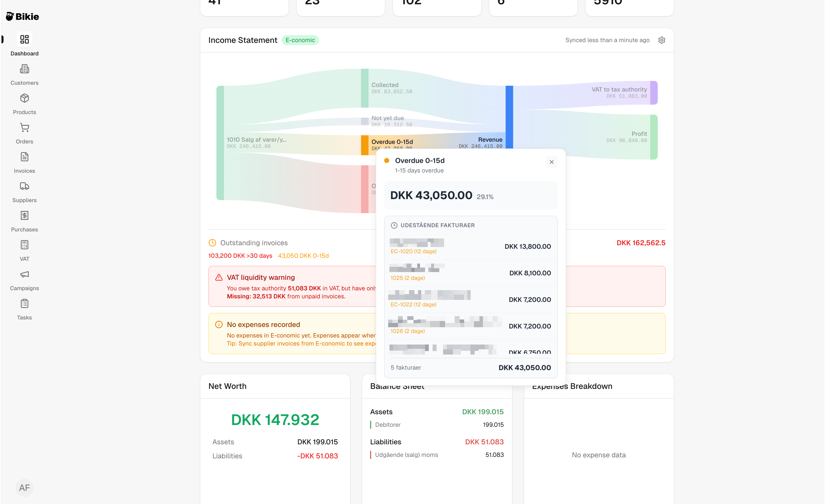Open Campaigns megaphone icon

(25, 274)
